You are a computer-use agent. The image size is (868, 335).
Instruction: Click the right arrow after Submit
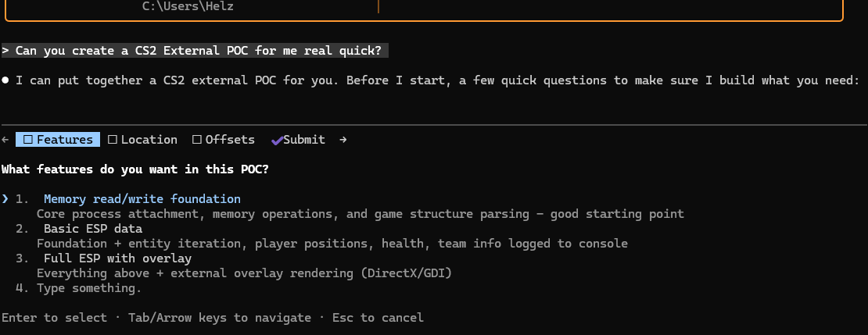tap(343, 140)
